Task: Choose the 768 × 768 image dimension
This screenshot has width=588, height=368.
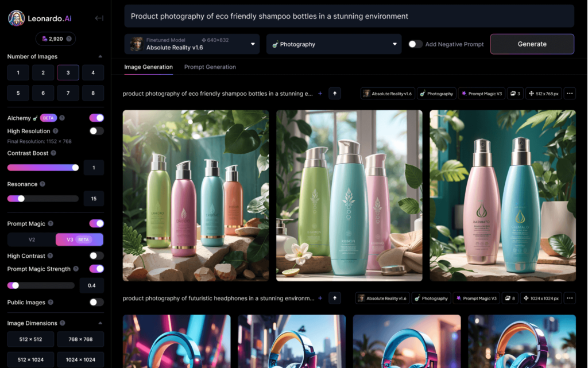Action: [x=80, y=339]
